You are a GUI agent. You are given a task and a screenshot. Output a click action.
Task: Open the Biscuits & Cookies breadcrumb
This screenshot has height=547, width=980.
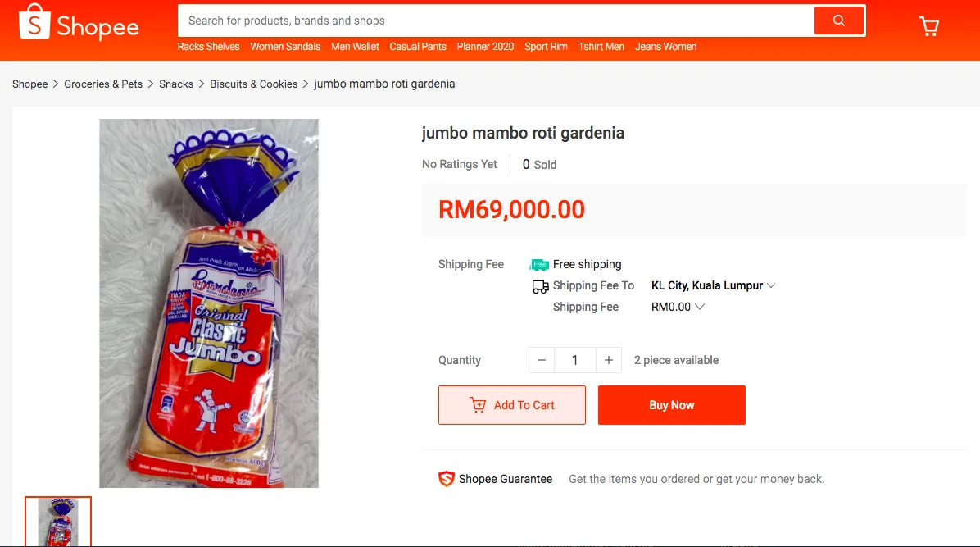pos(254,84)
